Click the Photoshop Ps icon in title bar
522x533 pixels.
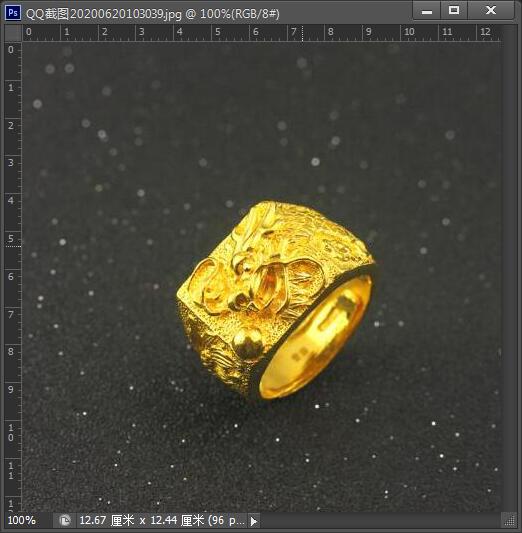(13, 13)
